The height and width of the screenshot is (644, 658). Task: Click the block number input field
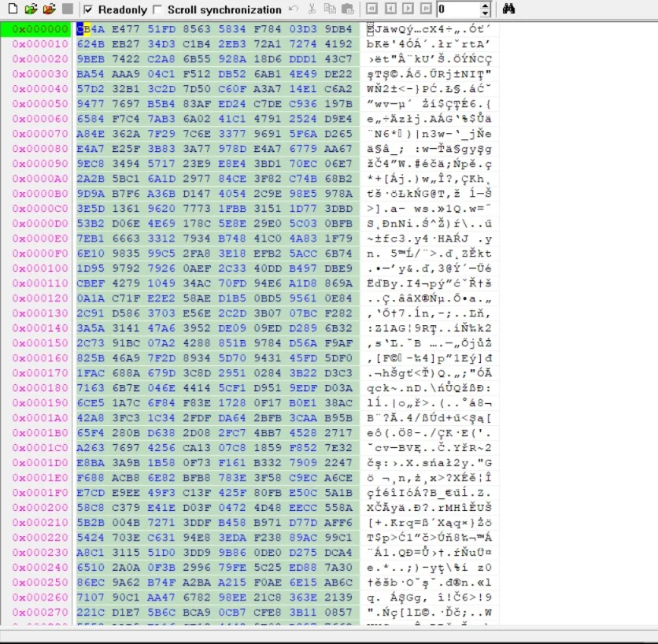tap(457, 9)
